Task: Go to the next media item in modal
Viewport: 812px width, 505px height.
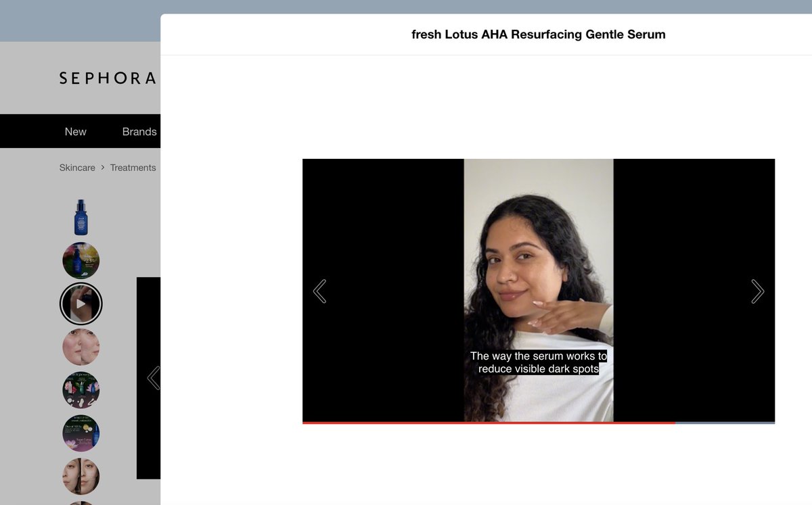Action: (757, 291)
